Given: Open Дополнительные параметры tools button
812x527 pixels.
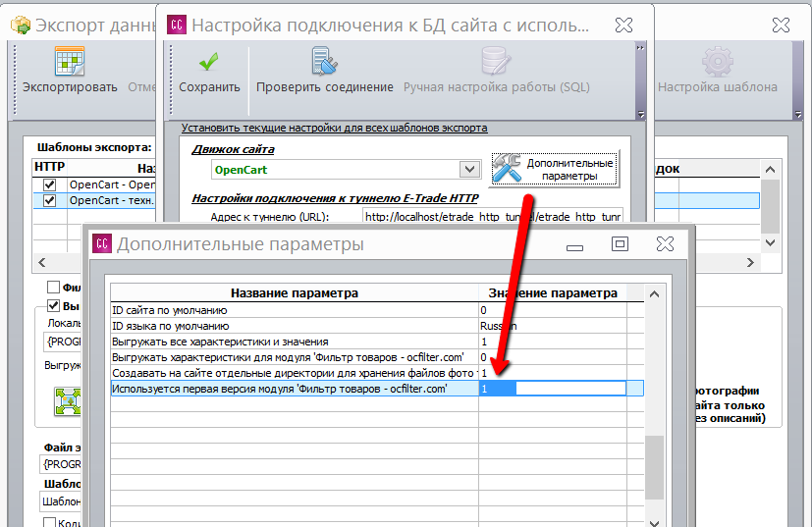Looking at the screenshot, I should (555, 169).
